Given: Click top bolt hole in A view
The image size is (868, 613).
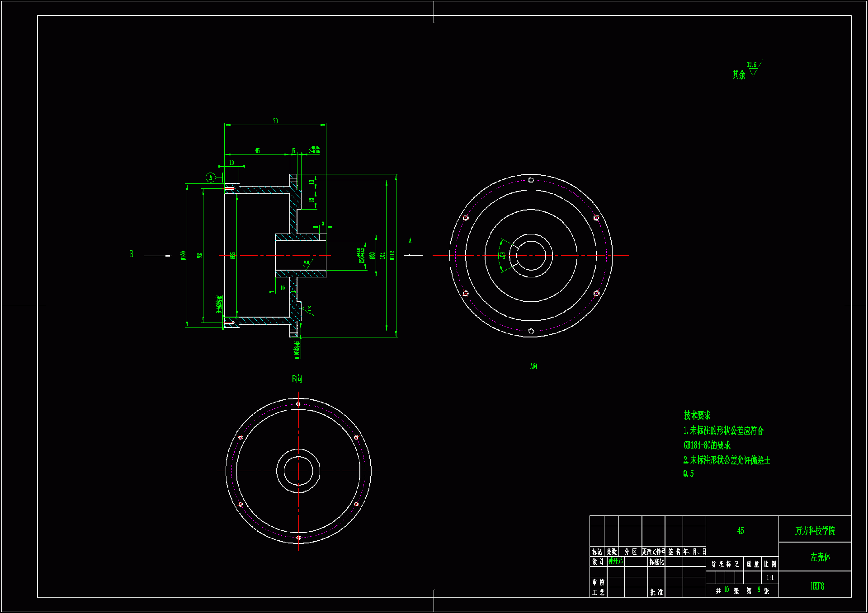Looking at the screenshot, I should [x=531, y=180].
